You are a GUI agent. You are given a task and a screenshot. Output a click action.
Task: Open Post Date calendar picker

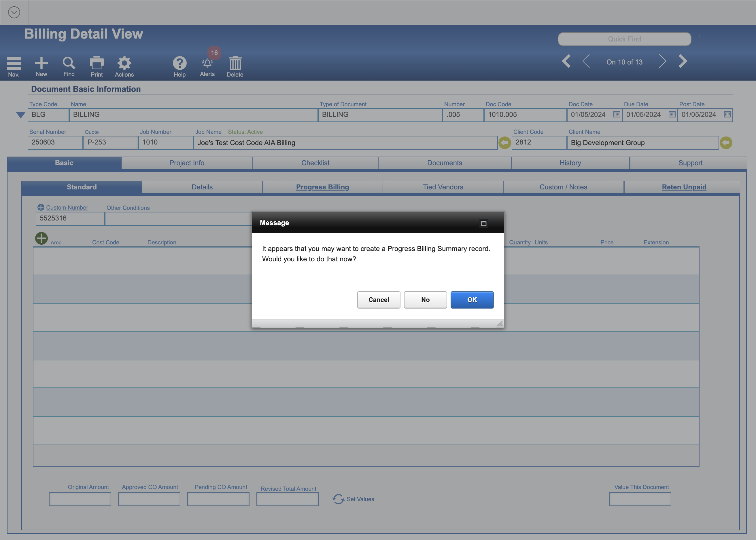tap(727, 114)
